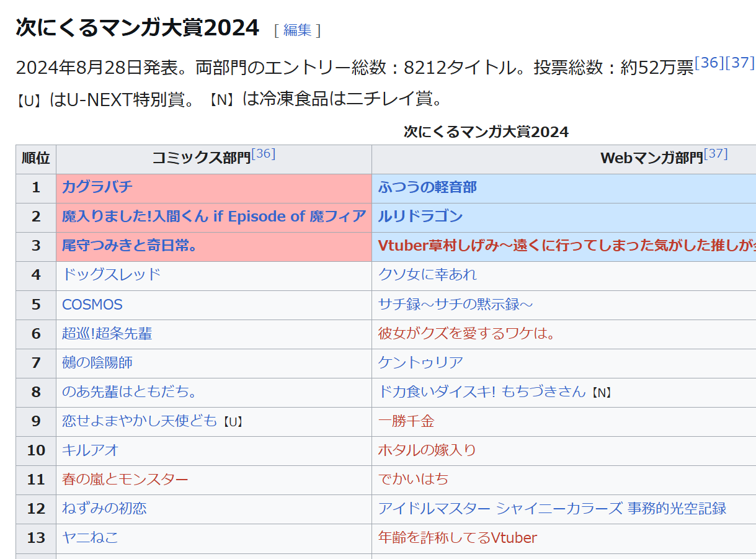Select the Webマンガ部門 column header

tap(664, 159)
